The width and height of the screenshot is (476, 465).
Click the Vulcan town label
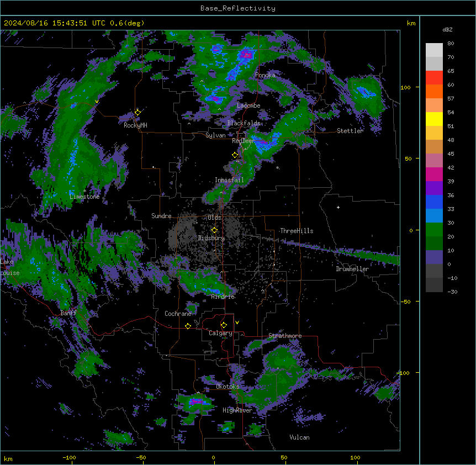299,437
